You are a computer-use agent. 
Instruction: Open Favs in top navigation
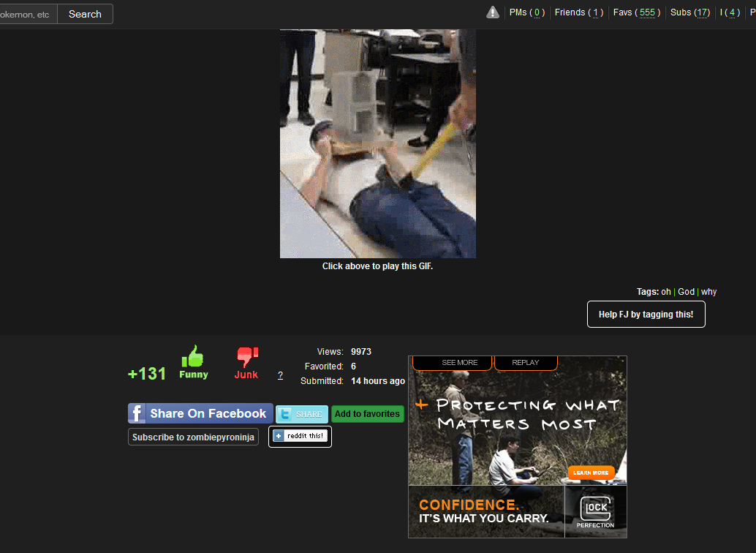(x=636, y=12)
